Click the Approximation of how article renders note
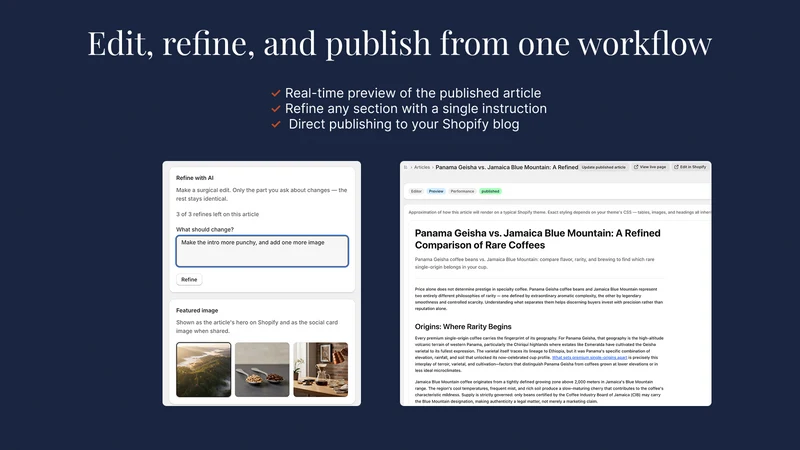Screen dimensions: 800x450 (x=559, y=212)
